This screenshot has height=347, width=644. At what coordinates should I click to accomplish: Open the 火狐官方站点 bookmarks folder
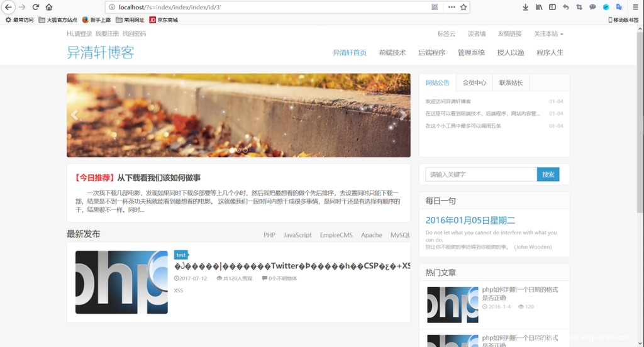pos(58,19)
